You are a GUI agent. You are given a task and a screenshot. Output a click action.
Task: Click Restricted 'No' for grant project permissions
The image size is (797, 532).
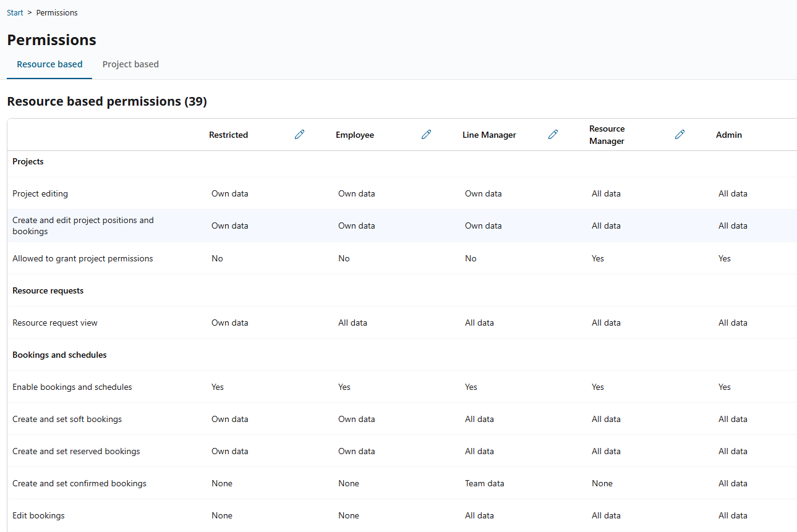coord(217,258)
